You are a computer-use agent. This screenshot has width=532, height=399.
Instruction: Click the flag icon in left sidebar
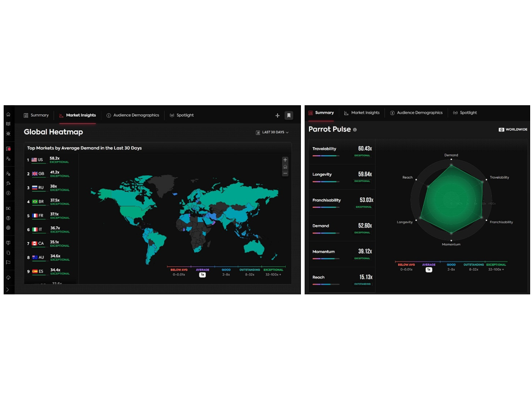coord(9,262)
